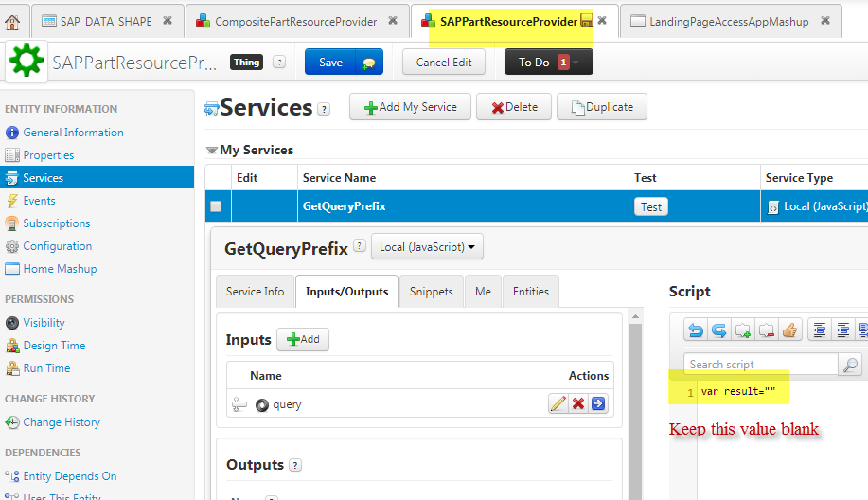
Task: Open the To Do dropdown
Action: [549, 62]
